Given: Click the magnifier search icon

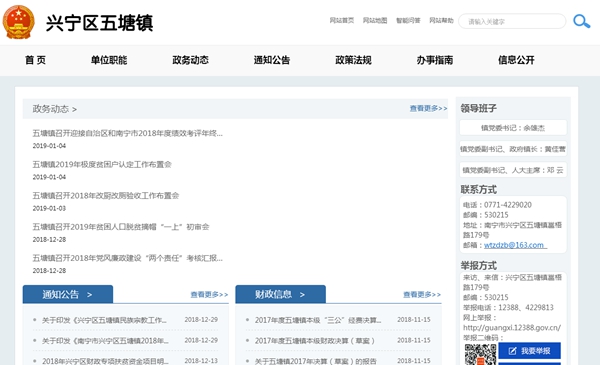Looking at the screenshot, I should 581,21.
